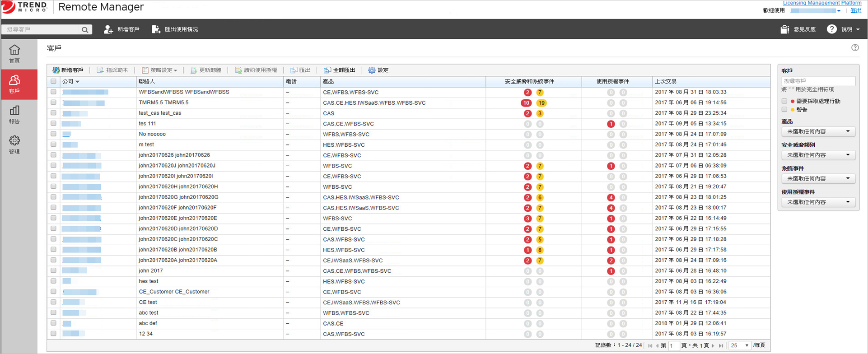Click the search magnifier icon
The width and height of the screenshot is (868, 354).
pyautogui.click(x=85, y=30)
